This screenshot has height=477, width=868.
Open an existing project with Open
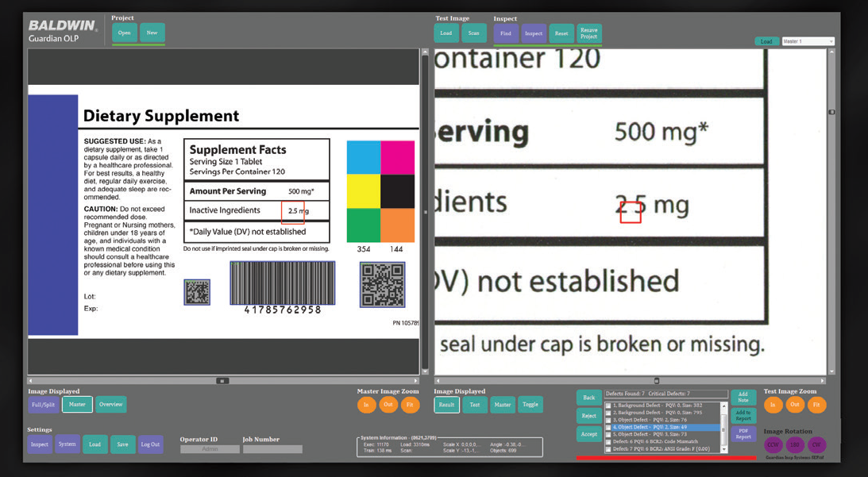pyautogui.click(x=124, y=33)
